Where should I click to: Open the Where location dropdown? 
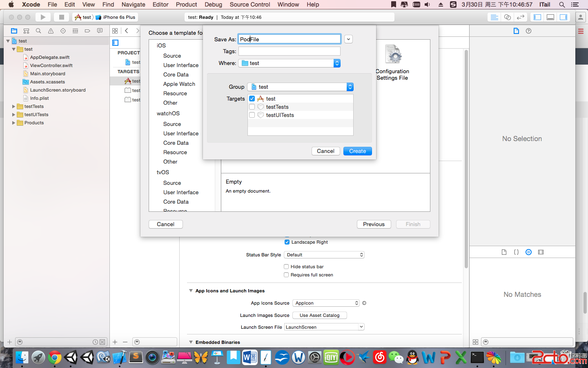pyautogui.click(x=289, y=63)
